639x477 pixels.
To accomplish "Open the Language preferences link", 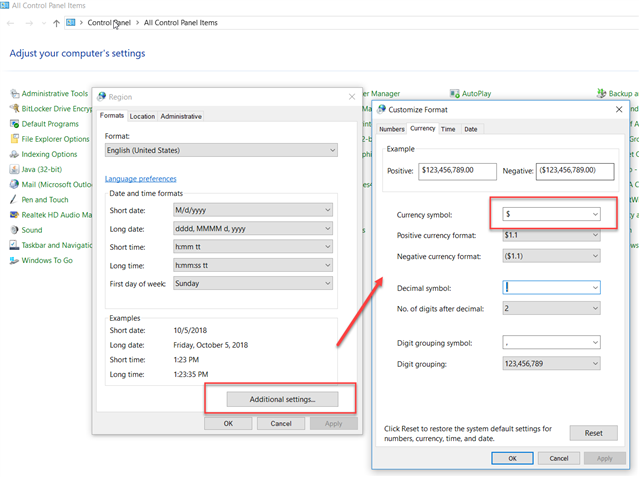I will tap(140, 179).
